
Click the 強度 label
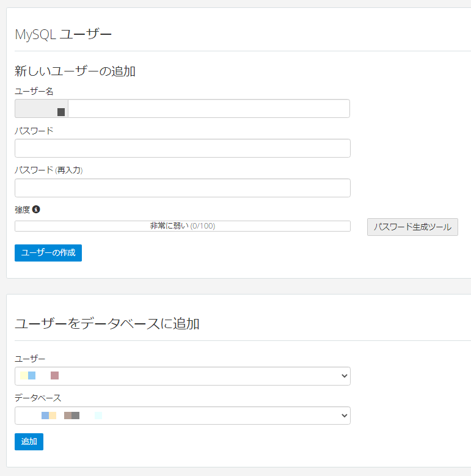(23, 210)
